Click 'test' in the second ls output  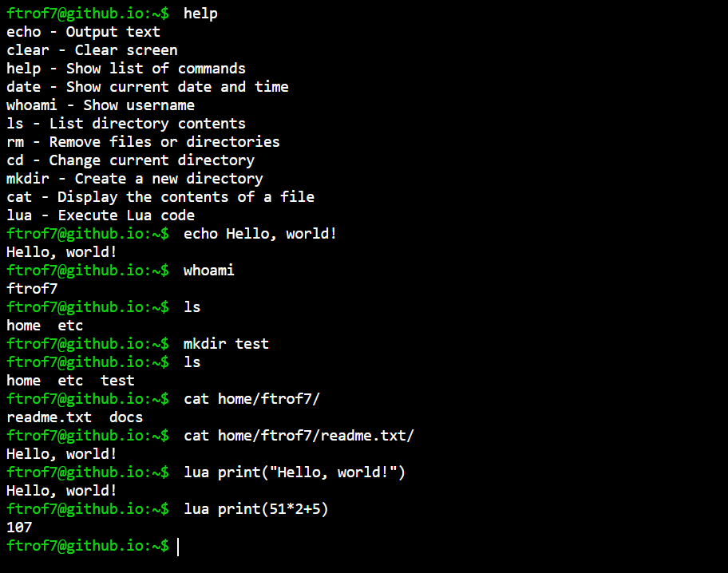[x=117, y=381]
